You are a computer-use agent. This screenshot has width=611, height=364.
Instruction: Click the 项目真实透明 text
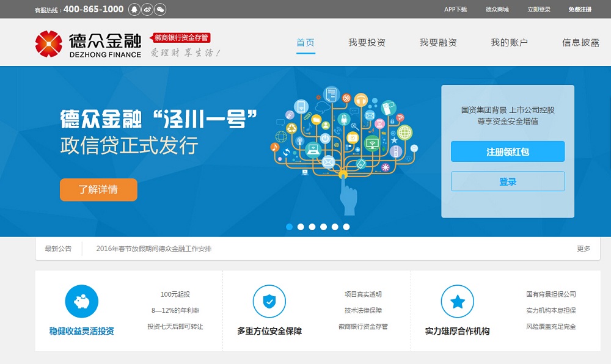coord(363,294)
